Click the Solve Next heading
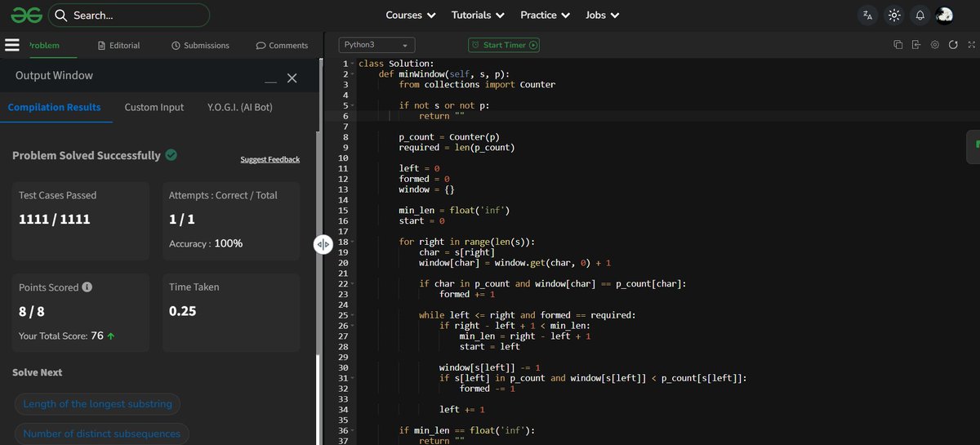Screen dimensions: 980x445 [x=38, y=372]
